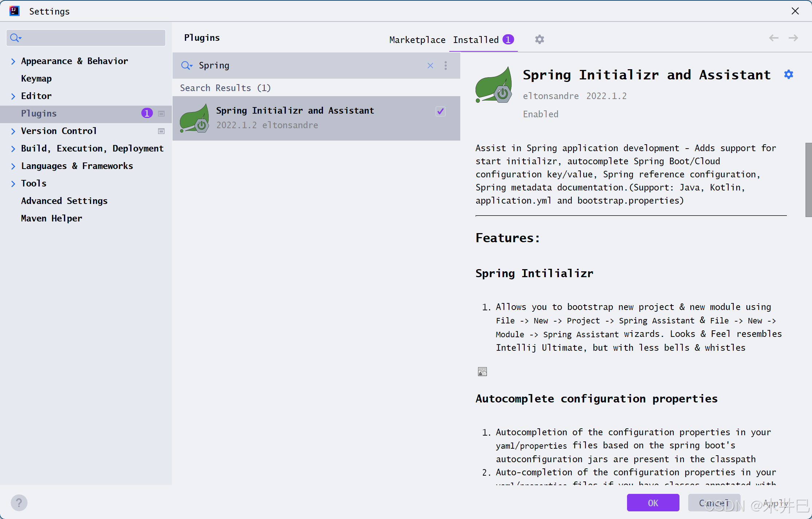Expand Languages & Frameworks node
This screenshot has height=519, width=812.
tap(13, 166)
